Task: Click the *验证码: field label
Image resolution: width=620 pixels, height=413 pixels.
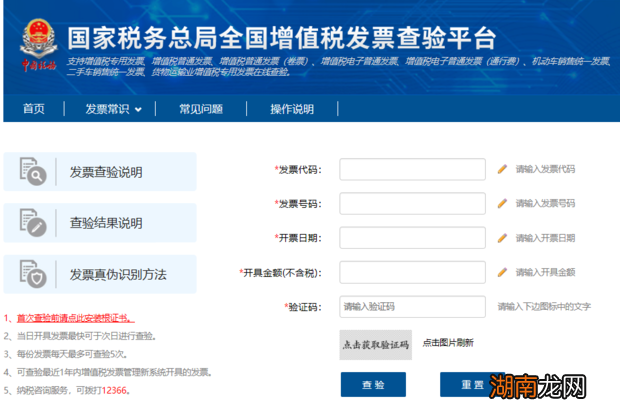Action: (x=303, y=307)
